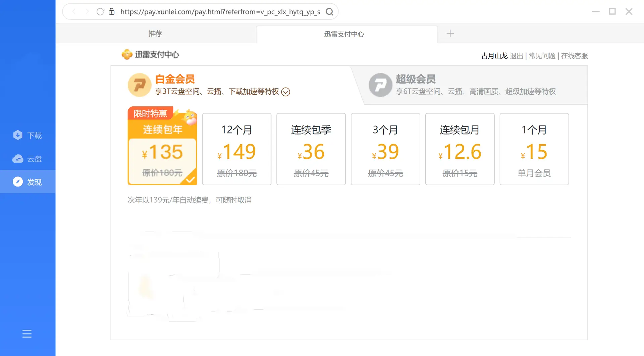The height and width of the screenshot is (356, 644).
Task: Select 连续包月 ¥12.6 plan
Action: [x=460, y=149]
